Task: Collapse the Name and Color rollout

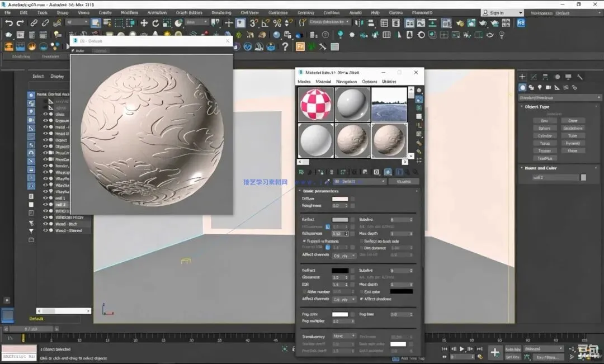Action: coord(540,168)
